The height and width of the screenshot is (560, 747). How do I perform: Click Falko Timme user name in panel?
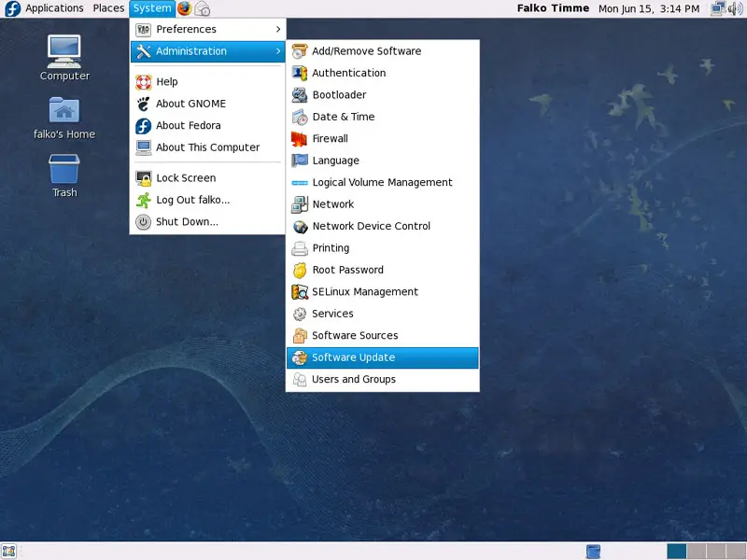click(x=553, y=8)
